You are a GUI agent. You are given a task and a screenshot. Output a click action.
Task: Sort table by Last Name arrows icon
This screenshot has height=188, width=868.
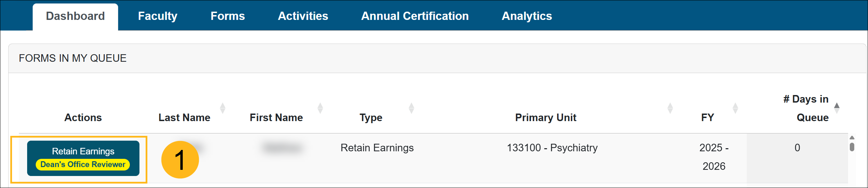[x=223, y=108]
